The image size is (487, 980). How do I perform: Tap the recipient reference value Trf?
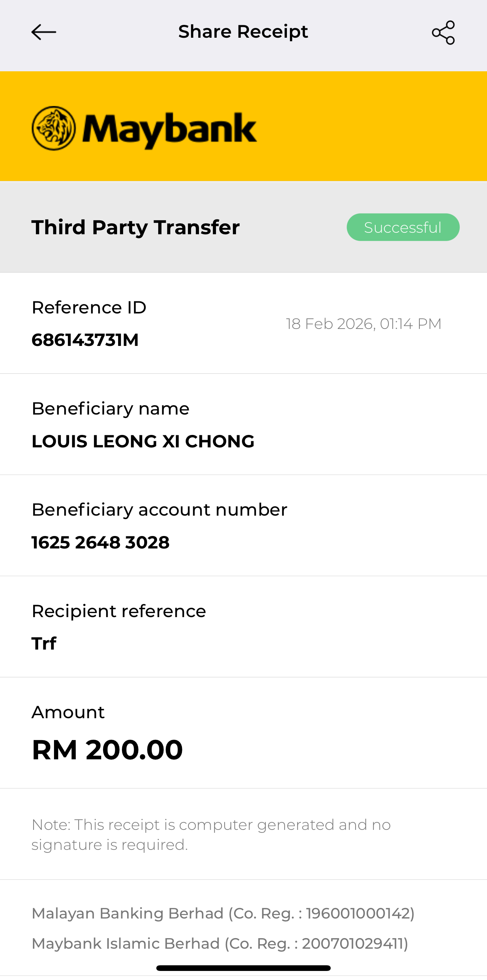point(44,644)
